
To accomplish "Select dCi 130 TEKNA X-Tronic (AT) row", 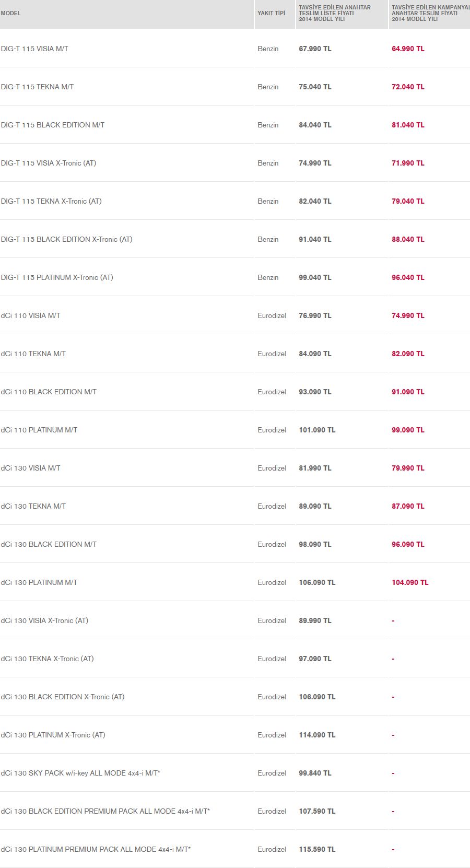I will coord(235,659).
